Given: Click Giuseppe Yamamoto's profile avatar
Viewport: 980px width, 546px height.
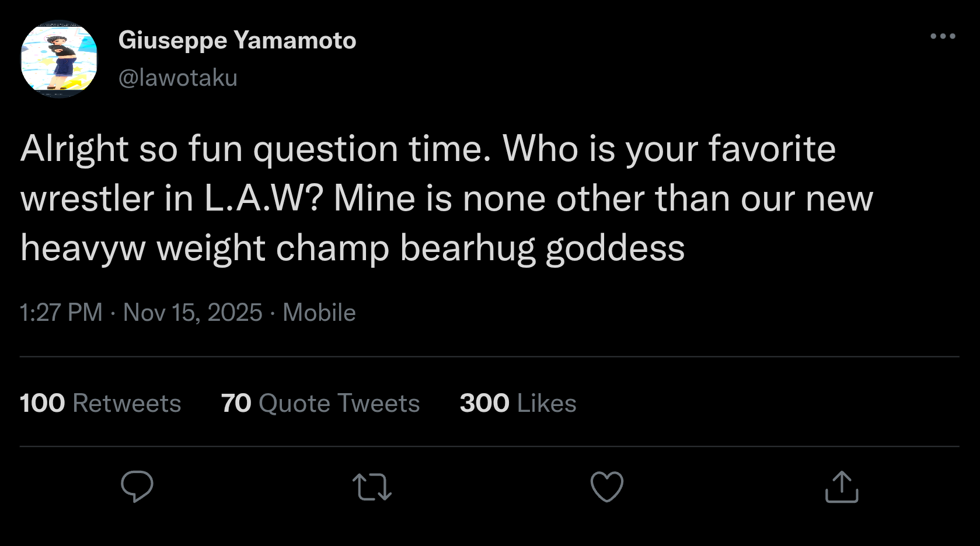Looking at the screenshot, I should [59, 60].
